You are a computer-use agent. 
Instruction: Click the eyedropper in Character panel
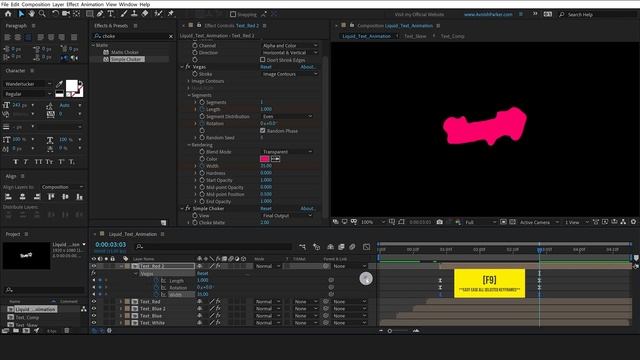(59, 84)
